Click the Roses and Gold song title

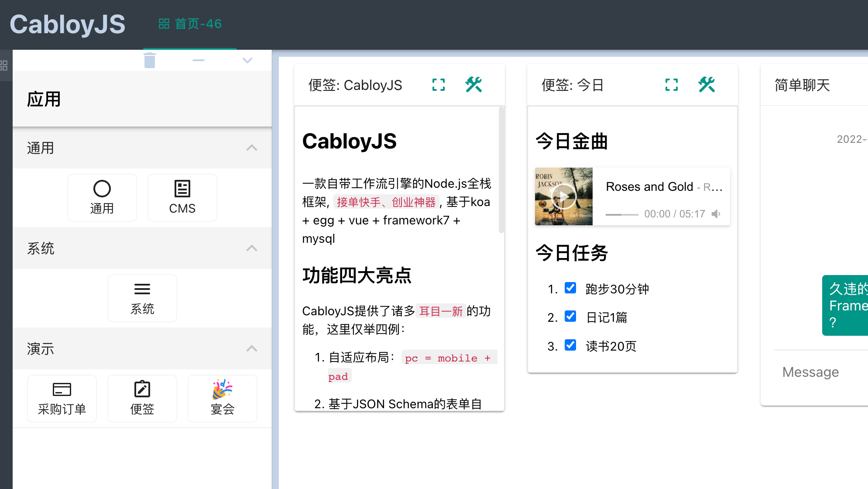coord(649,187)
